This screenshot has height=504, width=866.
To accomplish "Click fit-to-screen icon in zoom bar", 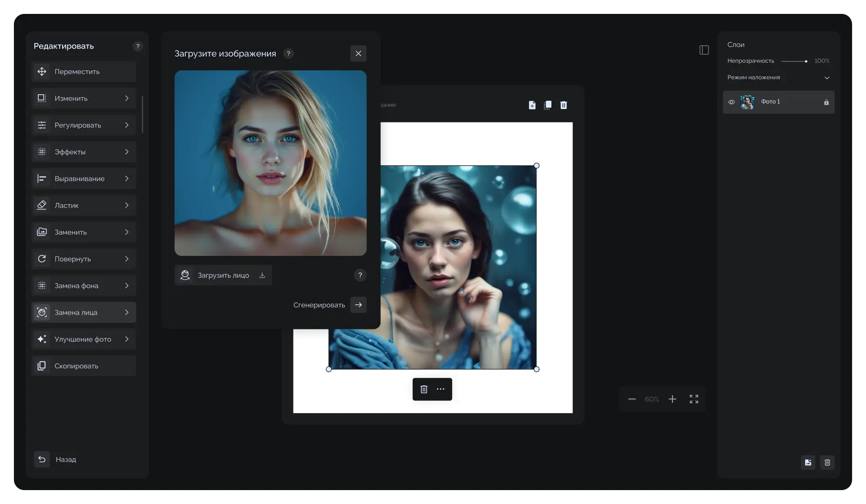I will (x=694, y=399).
